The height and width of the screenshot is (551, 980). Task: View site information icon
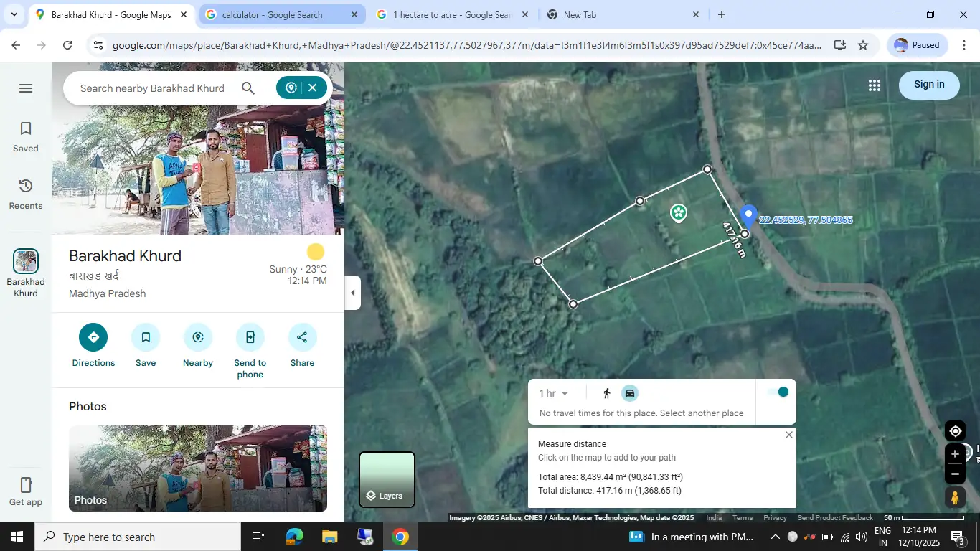99,45
